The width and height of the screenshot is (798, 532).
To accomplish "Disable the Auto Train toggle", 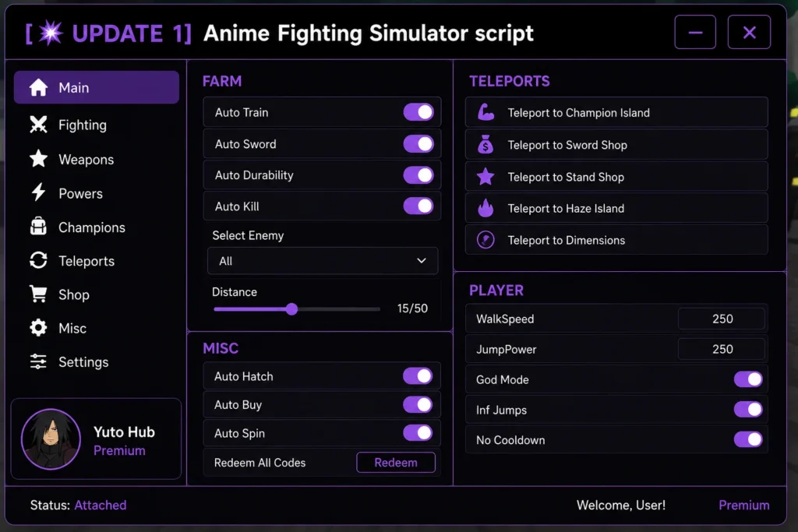I will [418, 112].
